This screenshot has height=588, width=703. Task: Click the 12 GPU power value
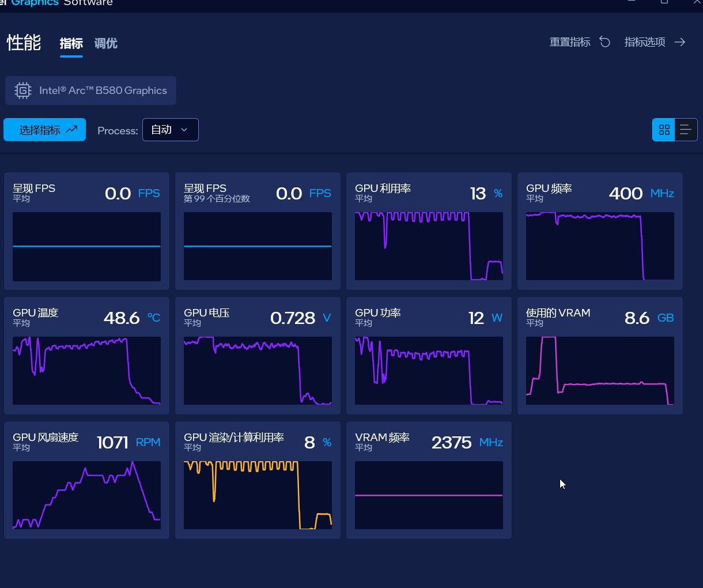coord(476,318)
